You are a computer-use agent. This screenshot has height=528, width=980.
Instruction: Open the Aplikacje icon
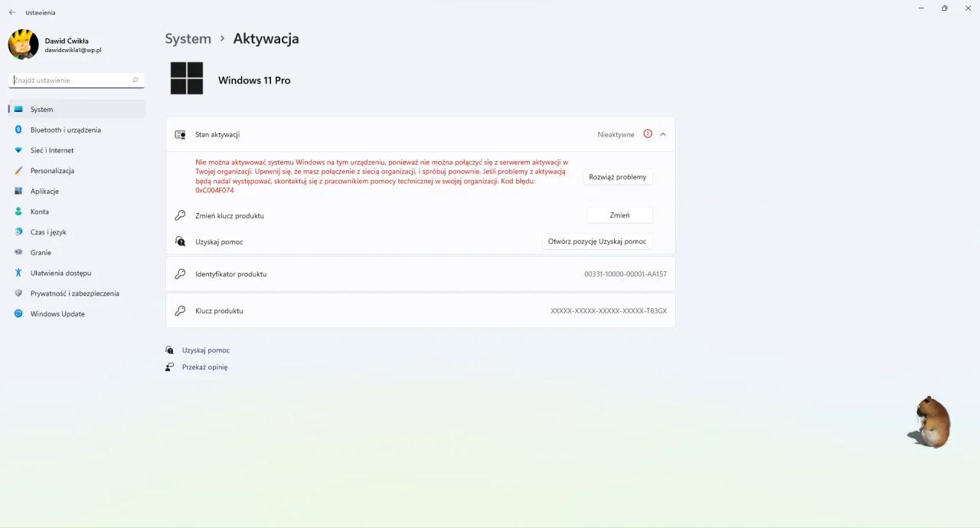point(18,191)
